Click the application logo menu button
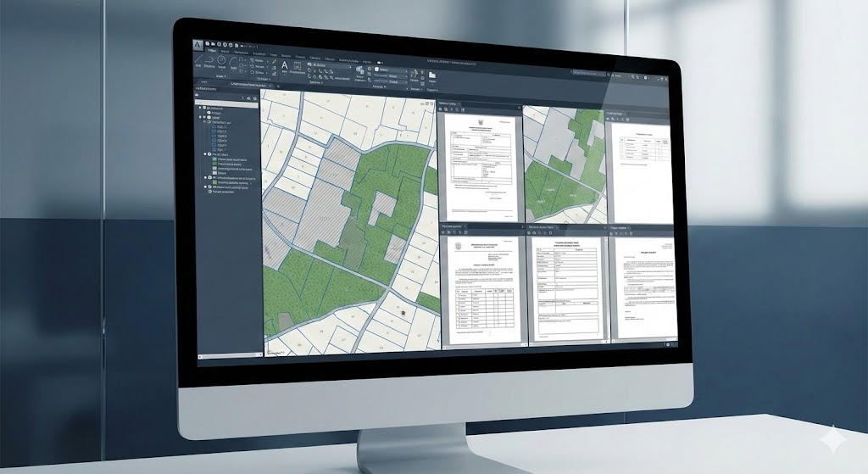This screenshot has width=868, height=474. 197,45
